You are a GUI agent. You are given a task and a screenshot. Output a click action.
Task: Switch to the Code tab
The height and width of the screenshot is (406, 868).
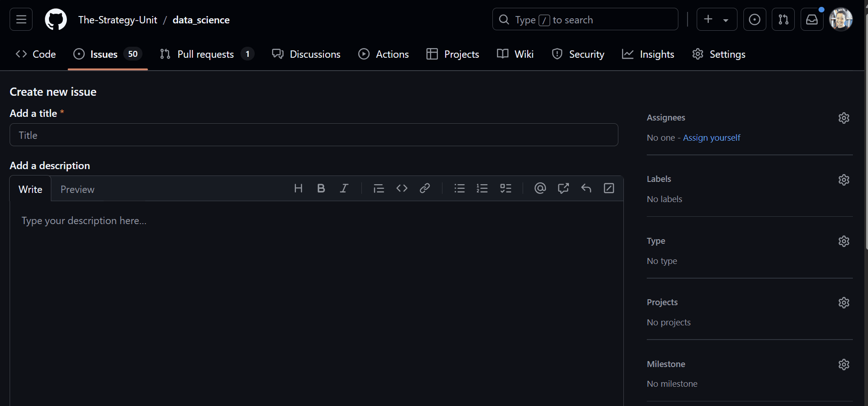click(36, 54)
